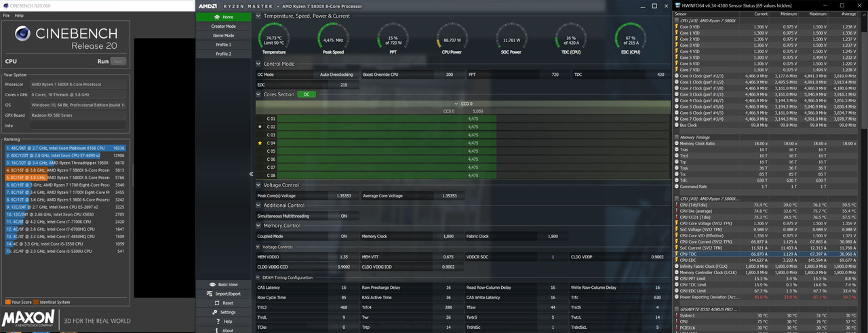
Task: Click the CPU TDC sensor icon in HWiNFO
Action: point(677,254)
